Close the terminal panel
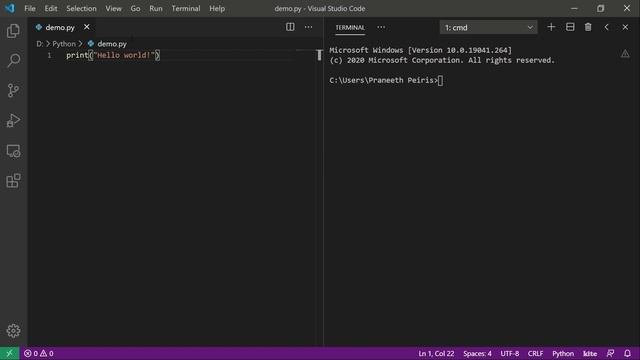Viewport: 640px width, 360px height. pos(625,27)
